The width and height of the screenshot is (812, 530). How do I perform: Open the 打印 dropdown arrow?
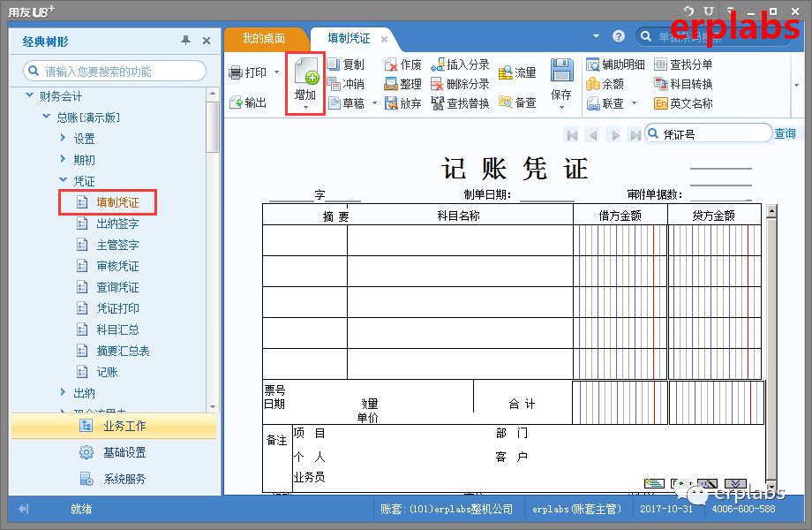click(x=276, y=72)
